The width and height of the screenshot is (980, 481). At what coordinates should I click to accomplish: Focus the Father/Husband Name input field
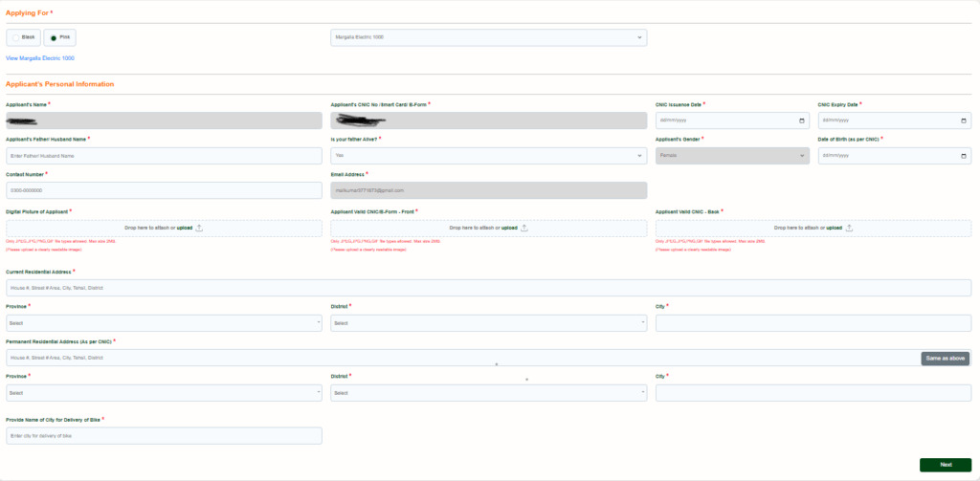pos(165,156)
